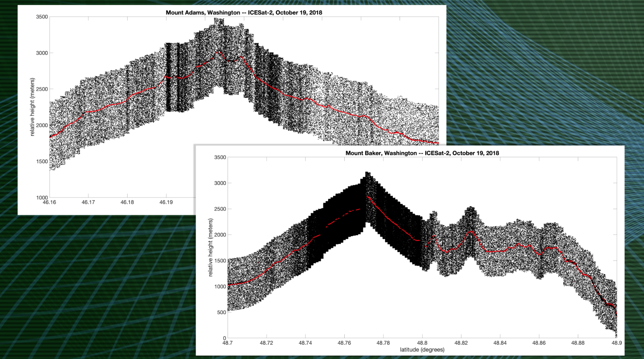Viewport: 644px width, 359px height.
Task: Click the Mount Baker, Washington plot title
Action: point(422,153)
